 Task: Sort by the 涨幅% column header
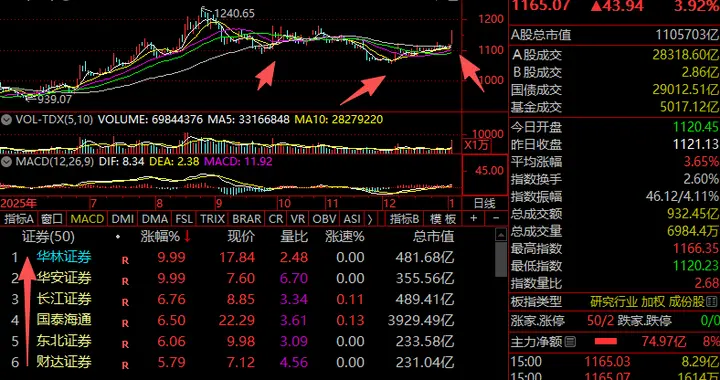[160, 237]
